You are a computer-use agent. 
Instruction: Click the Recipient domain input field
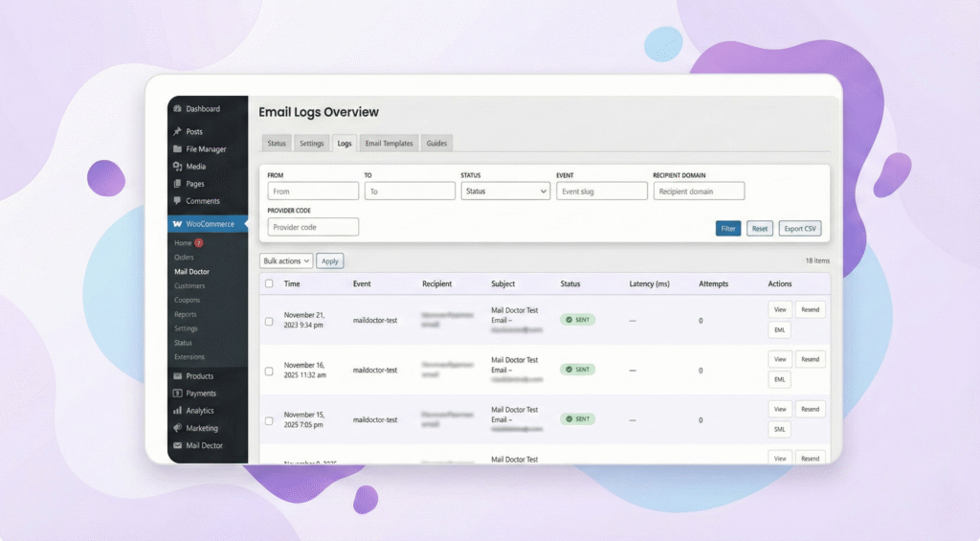pyautogui.click(x=699, y=192)
